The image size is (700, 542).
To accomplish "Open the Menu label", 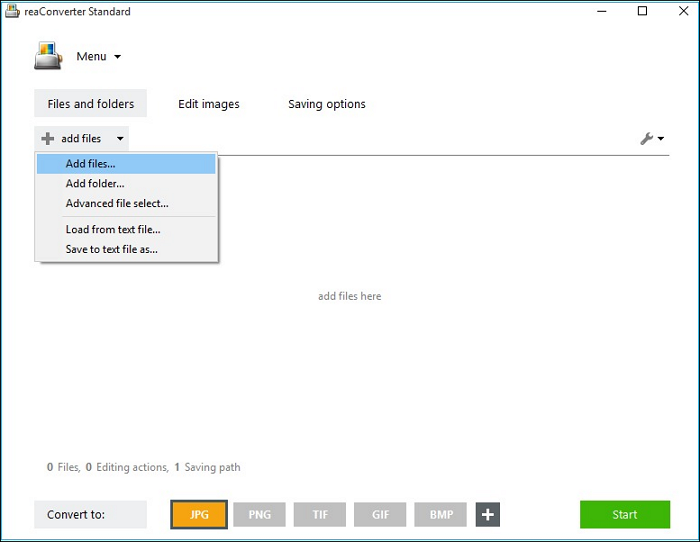I will [92, 56].
